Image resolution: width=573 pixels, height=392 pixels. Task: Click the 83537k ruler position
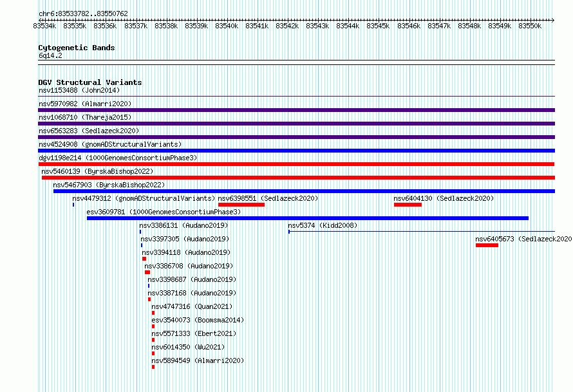tap(136, 26)
